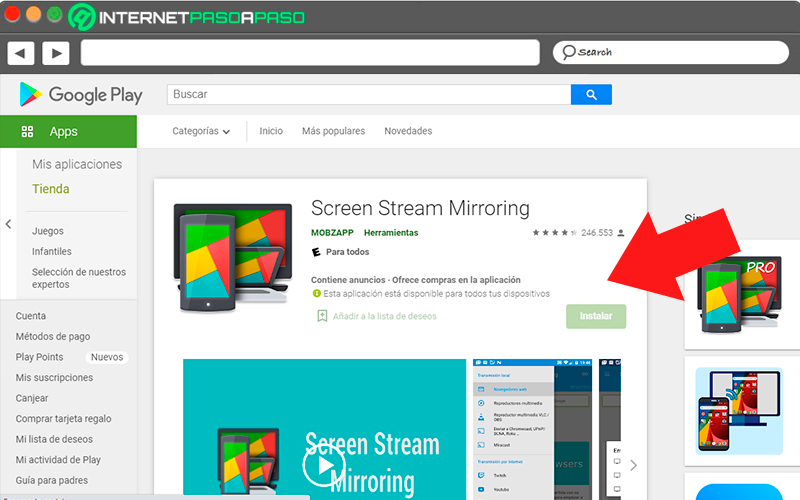Click Canjear link

(32, 398)
